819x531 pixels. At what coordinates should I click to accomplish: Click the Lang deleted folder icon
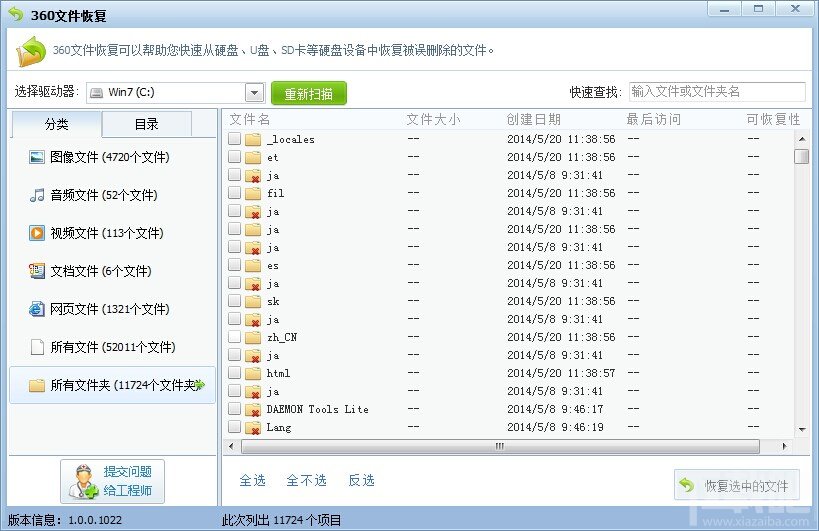[x=253, y=428]
